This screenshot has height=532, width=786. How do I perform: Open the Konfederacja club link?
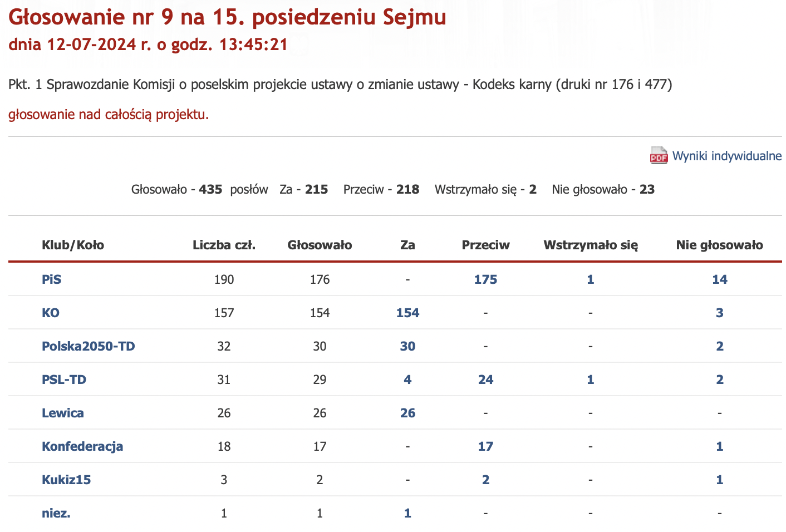click(82, 446)
